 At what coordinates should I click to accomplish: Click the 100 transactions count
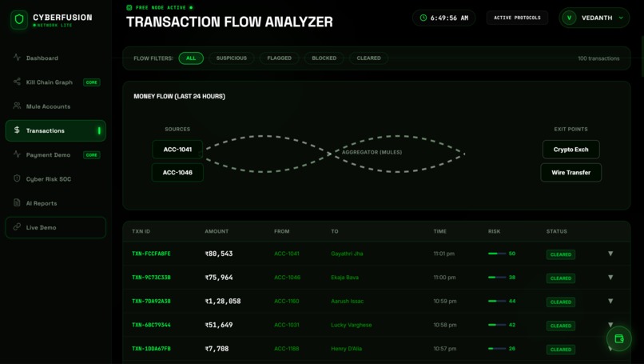598,58
